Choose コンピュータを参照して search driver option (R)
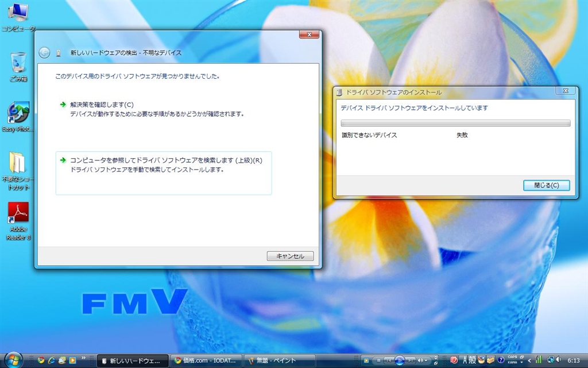 click(164, 173)
